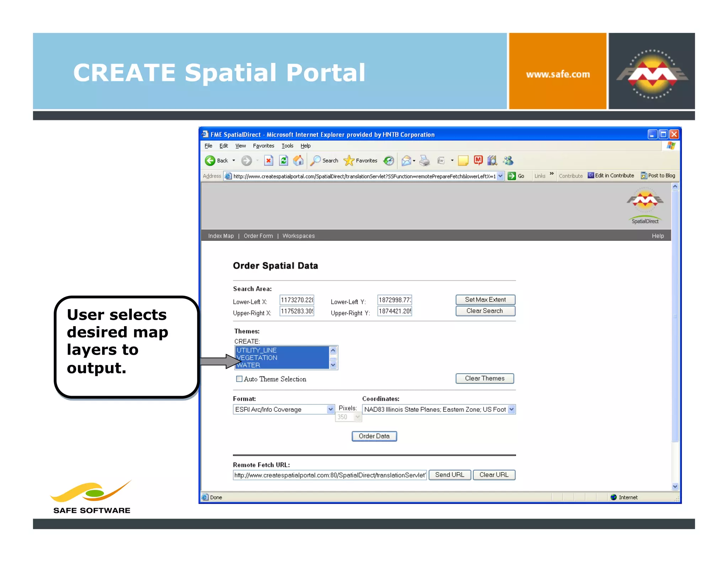Click the red M toolbar icon

tap(478, 160)
